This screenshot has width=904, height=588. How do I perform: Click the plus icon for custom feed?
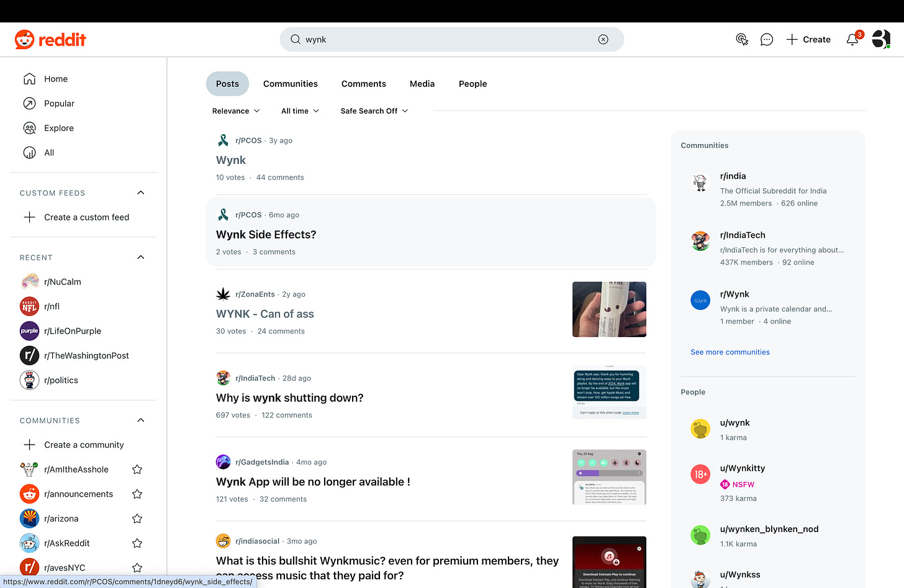[29, 217]
